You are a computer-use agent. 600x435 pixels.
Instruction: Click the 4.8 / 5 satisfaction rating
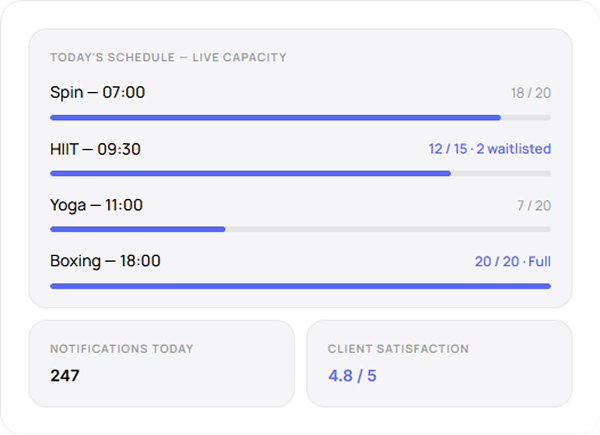click(x=352, y=376)
